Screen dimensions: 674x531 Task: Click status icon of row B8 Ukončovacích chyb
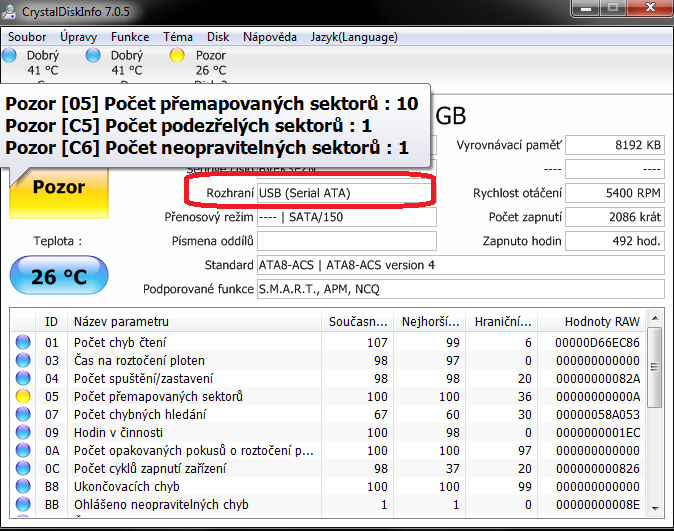click(23, 487)
